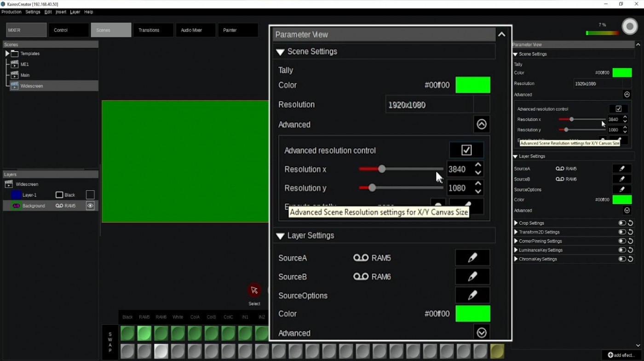This screenshot has height=361, width=644.
Task: Expand the Crop Settings section
Action: coord(516,223)
